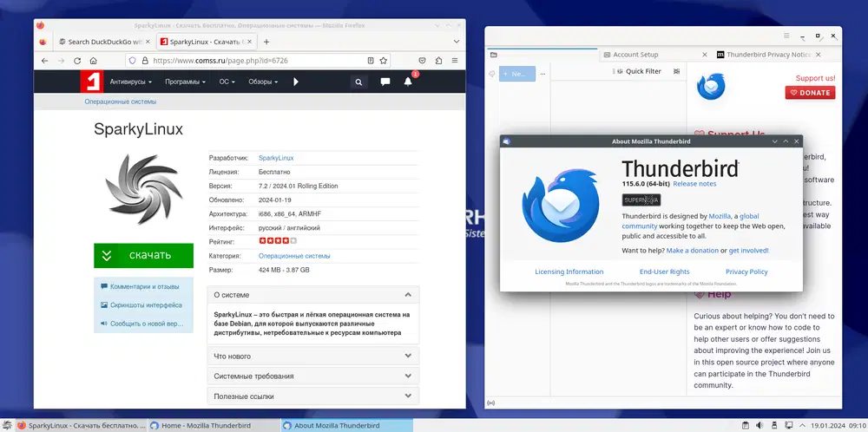Click comss.ru red logo
Viewport: 868px width, 432px height.
click(91, 82)
